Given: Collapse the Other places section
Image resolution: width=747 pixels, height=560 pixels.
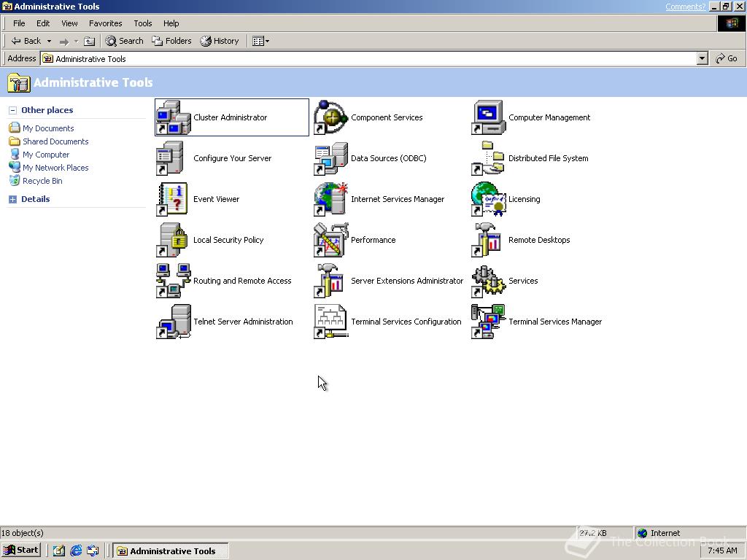Looking at the screenshot, I should pyautogui.click(x=13, y=110).
